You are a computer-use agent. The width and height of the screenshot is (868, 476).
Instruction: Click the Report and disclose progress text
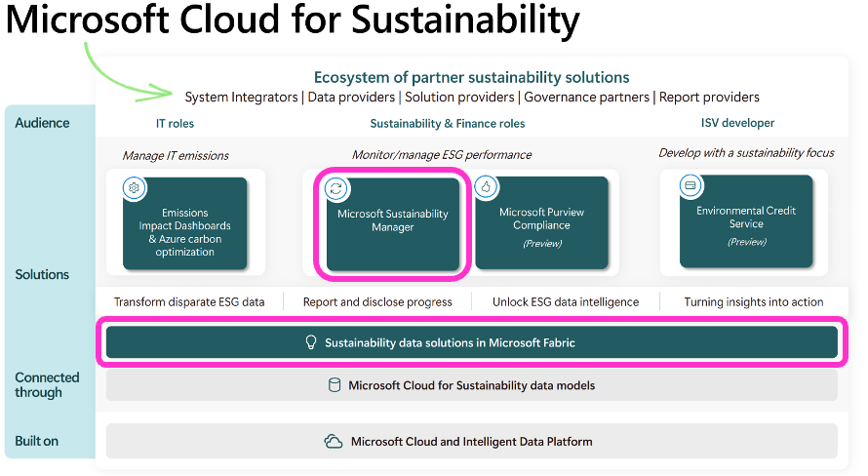pyautogui.click(x=377, y=302)
